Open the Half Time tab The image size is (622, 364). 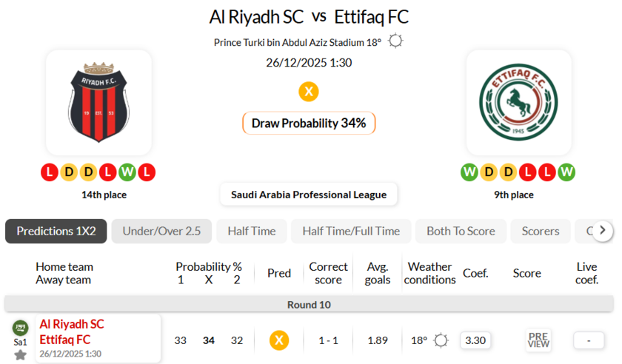pyautogui.click(x=252, y=231)
